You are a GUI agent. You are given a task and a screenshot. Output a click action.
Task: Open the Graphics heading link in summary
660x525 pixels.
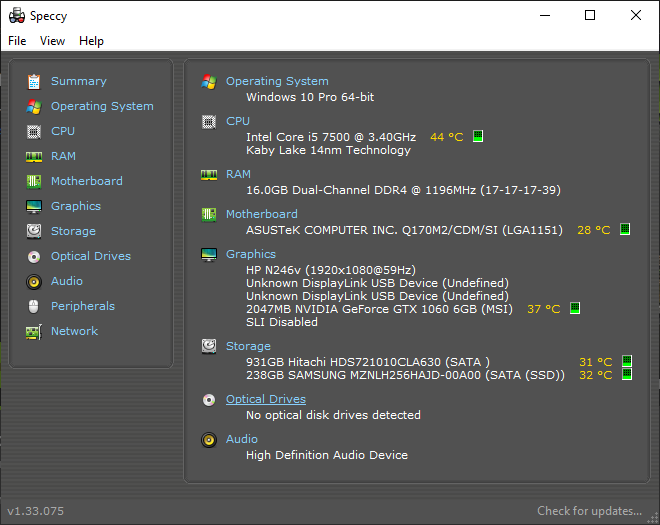pyautogui.click(x=251, y=254)
